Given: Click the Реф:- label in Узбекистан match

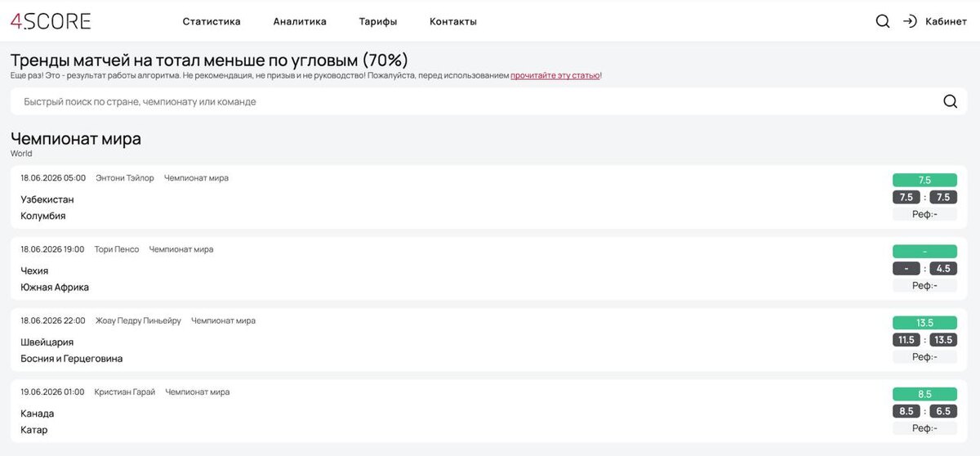Looking at the screenshot, I should 924,214.
